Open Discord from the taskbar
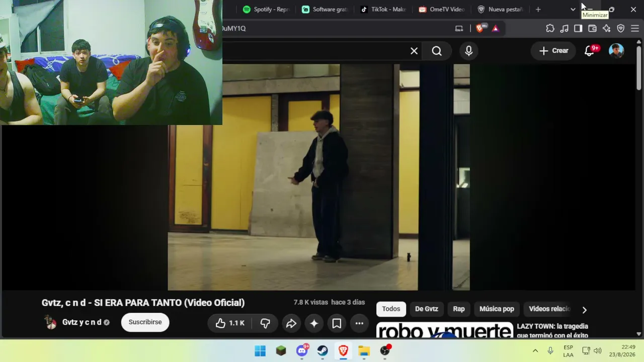Image resolution: width=644 pixels, height=362 pixels. (x=302, y=351)
